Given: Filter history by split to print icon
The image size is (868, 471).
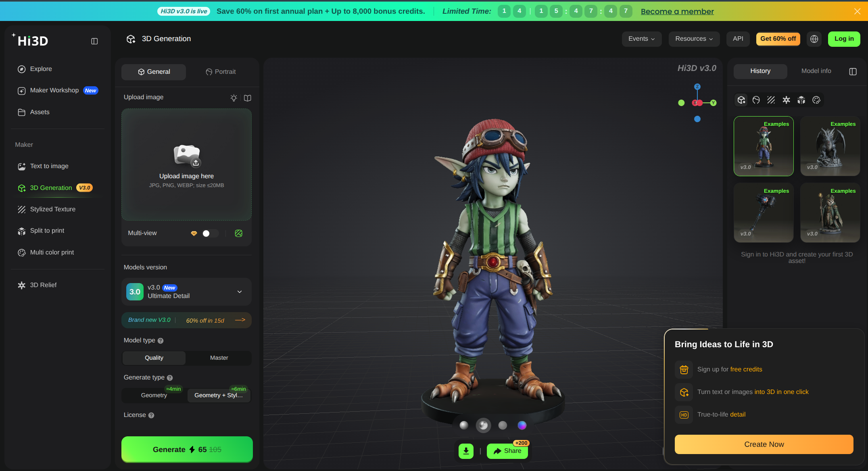Looking at the screenshot, I should pyautogui.click(x=801, y=100).
